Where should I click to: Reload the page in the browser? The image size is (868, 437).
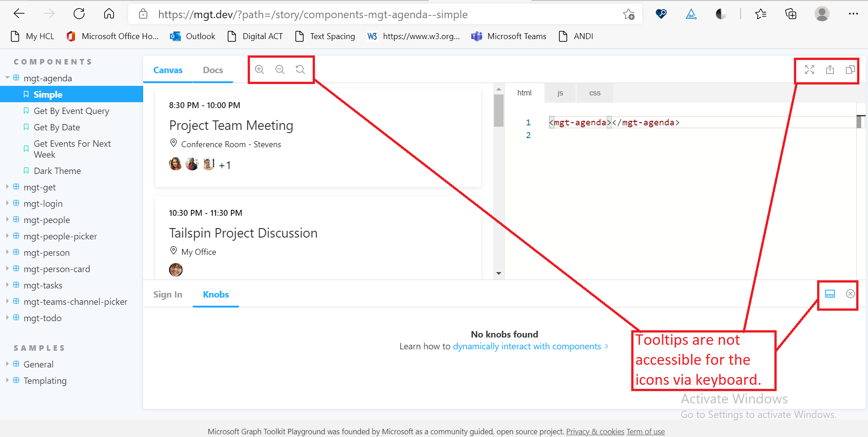[79, 14]
